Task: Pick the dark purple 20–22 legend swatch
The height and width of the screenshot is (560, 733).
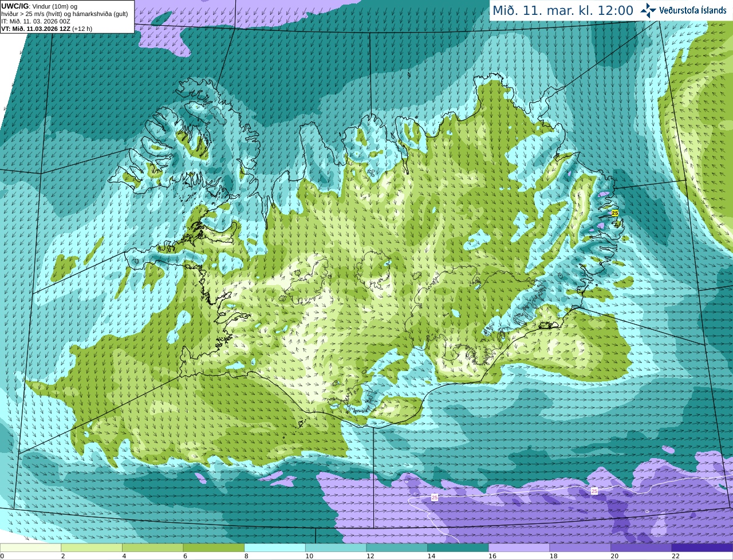Action: 641,547
